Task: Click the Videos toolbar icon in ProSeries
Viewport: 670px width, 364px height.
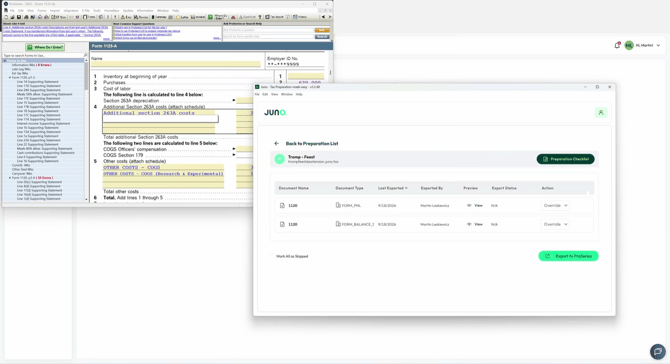Action: pyautogui.click(x=300, y=17)
